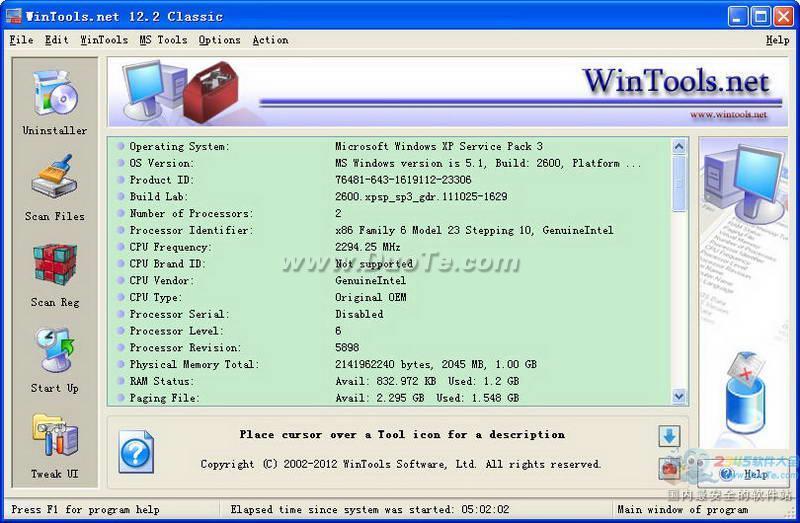Click the scroll up arrow of info list
Viewport: 800px width, 523px height.
pos(679,147)
